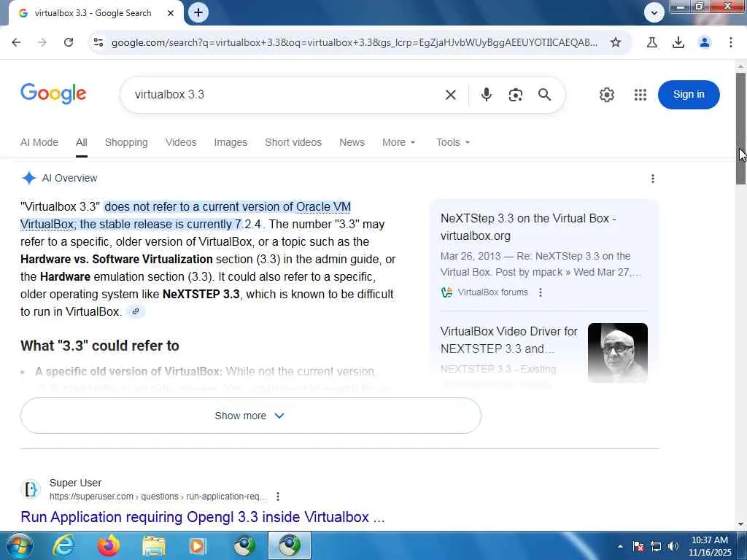Switch to Short videos results
The width and height of the screenshot is (747, 560).
click(293, 142)
